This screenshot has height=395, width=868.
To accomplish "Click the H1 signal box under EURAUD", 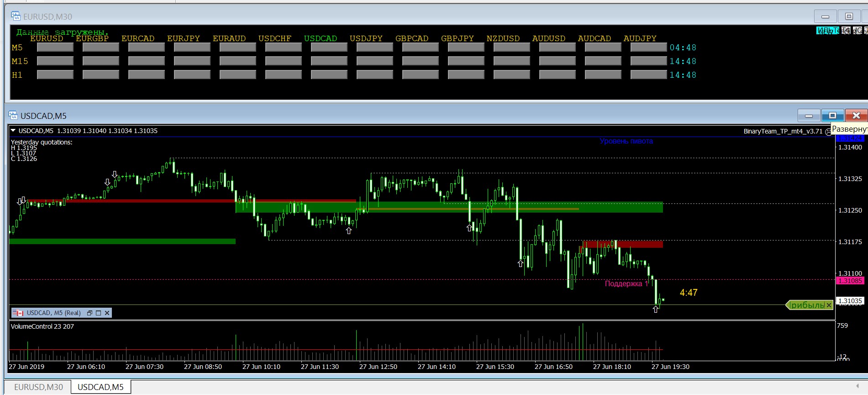I will 238,75.
